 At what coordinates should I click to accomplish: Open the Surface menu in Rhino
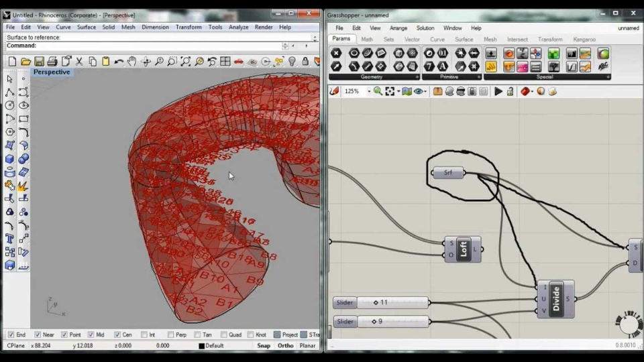pyautogui.click(x=87, y=27)
